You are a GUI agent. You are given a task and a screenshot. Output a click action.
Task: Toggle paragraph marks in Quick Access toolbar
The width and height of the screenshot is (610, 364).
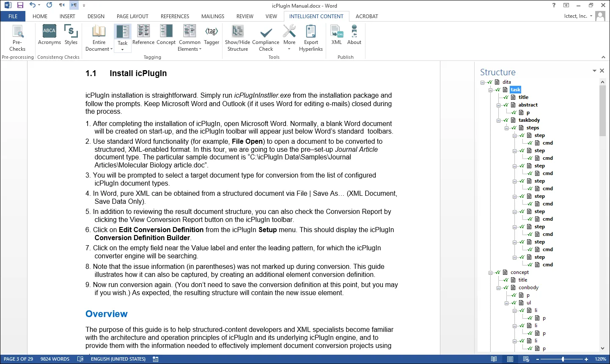[74, 5]
